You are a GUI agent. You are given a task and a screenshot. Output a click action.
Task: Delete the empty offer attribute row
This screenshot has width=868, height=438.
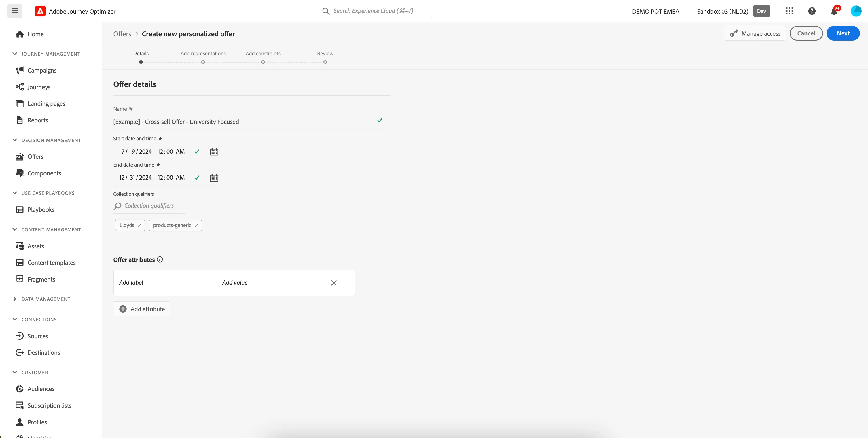[x=333, y=283]
